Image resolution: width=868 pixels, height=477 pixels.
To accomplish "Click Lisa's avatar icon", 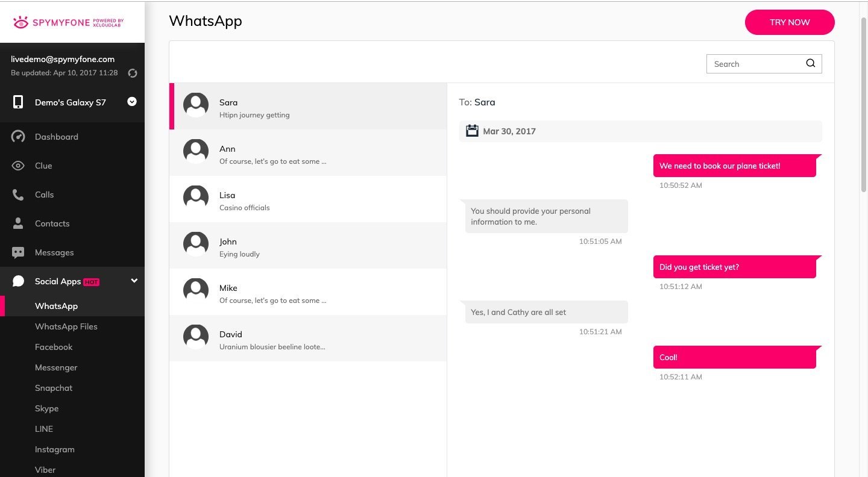I will coord(196,198).
